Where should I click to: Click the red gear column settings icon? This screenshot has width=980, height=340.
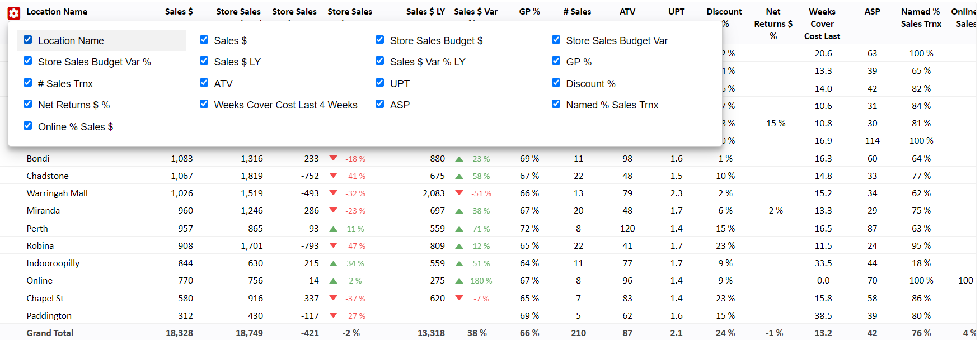point(14,13)
